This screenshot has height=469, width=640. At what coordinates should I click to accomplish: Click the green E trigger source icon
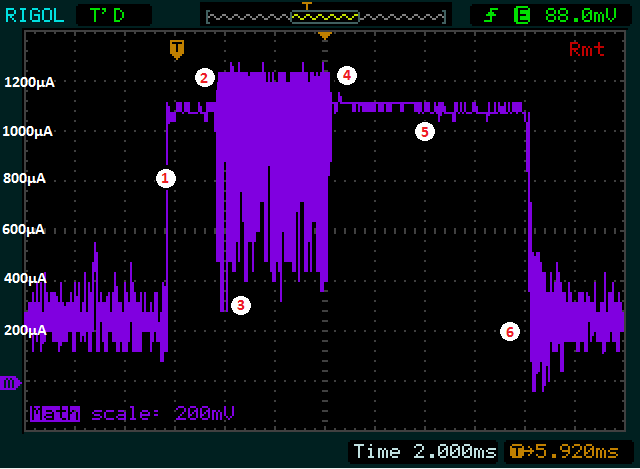pos(522,16)
